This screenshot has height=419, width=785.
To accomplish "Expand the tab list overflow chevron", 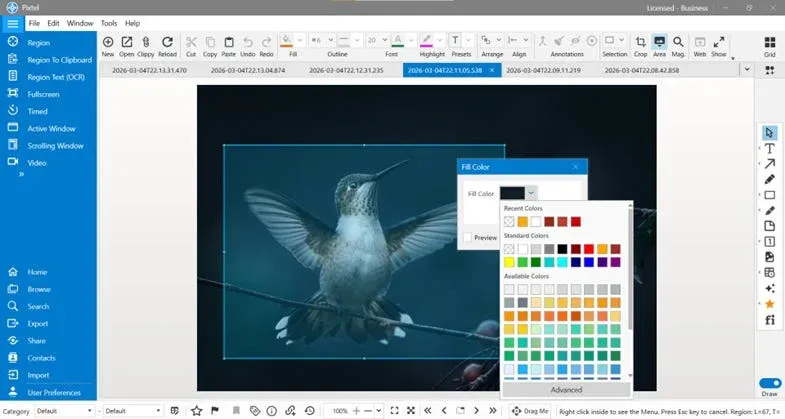I will (x=747, y=70).
